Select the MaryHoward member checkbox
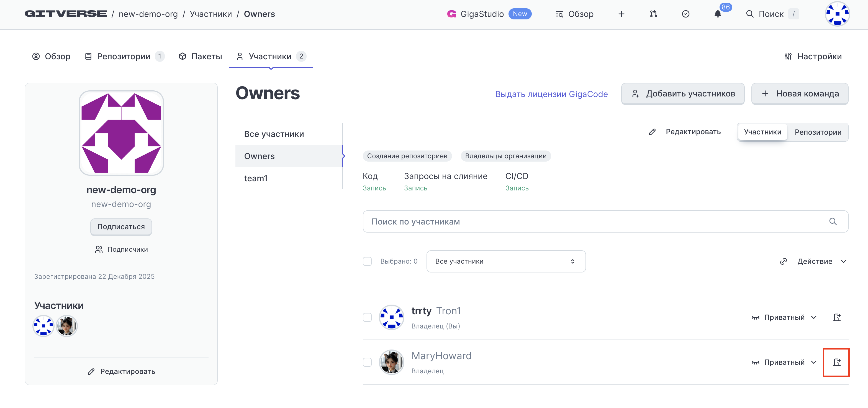This screenshot has height=408, width=868. coord(367,362)
